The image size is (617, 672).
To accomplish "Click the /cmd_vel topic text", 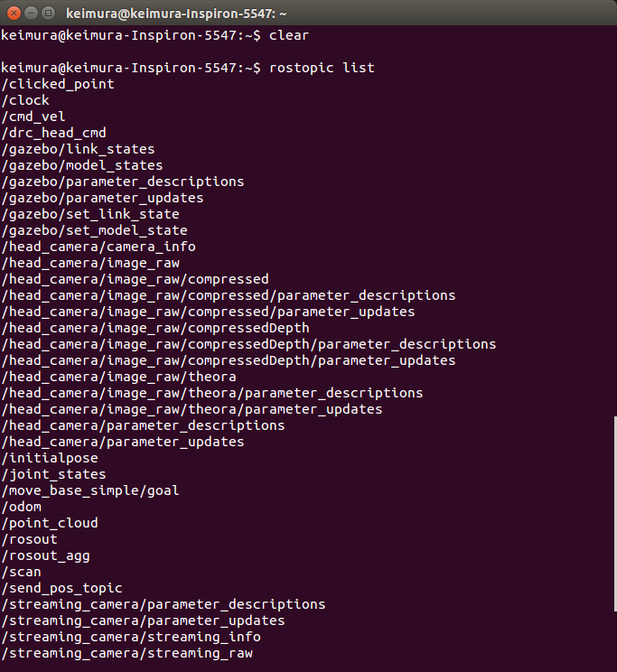I will (x=33, y=117).
